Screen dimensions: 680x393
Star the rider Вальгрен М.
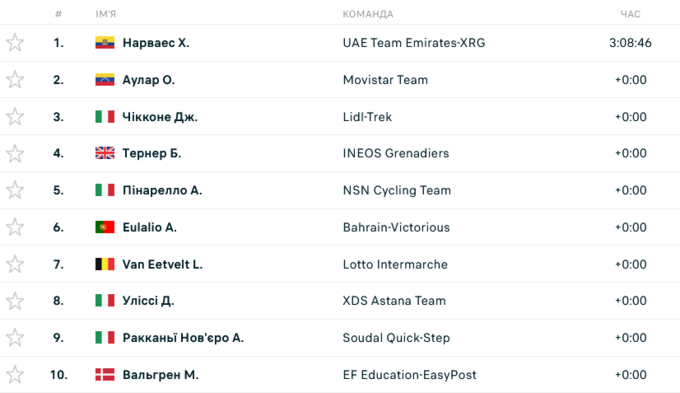[15, 374]
